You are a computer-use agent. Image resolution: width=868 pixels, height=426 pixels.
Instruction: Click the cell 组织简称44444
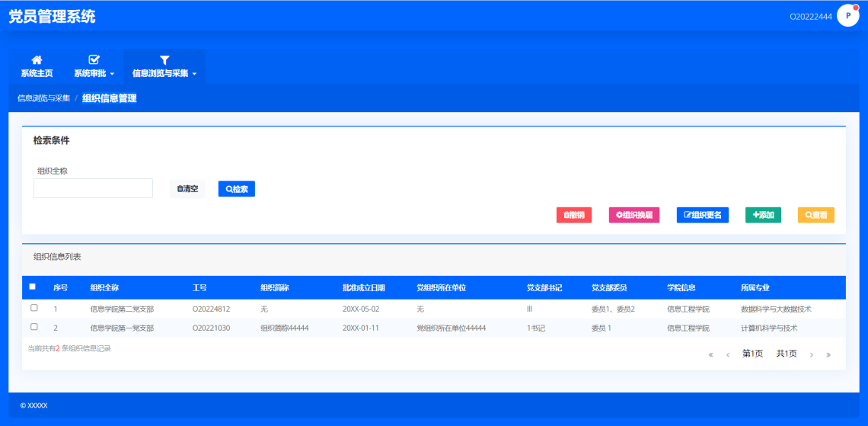pos(285,328)
